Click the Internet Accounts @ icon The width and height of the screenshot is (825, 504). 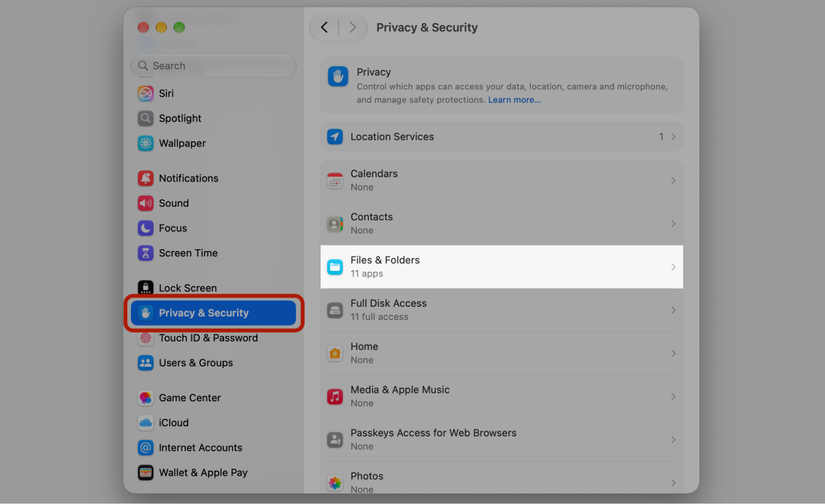(145, 447)
